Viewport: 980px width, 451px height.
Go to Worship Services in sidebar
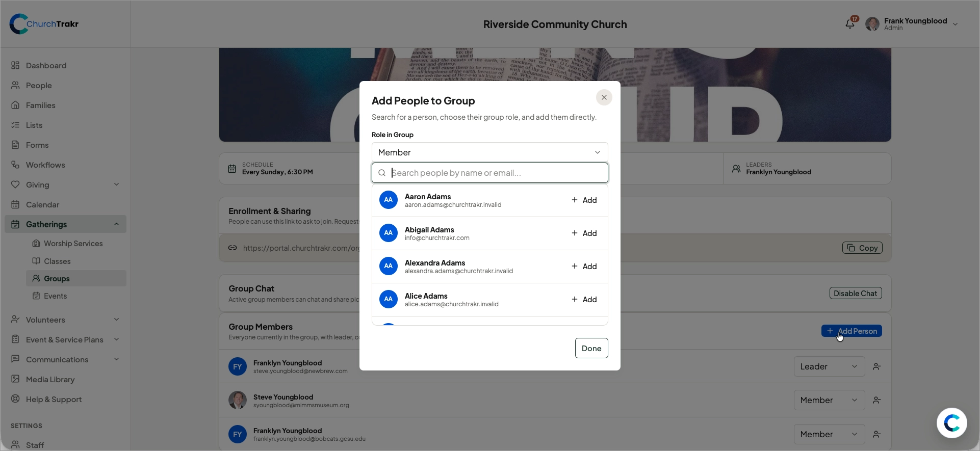pyautogui.click(x=73, y=244)
